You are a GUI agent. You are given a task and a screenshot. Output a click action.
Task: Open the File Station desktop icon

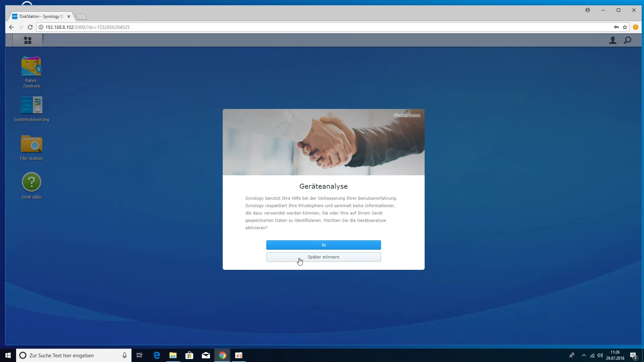pyautogui.click(x=32, y=147)
